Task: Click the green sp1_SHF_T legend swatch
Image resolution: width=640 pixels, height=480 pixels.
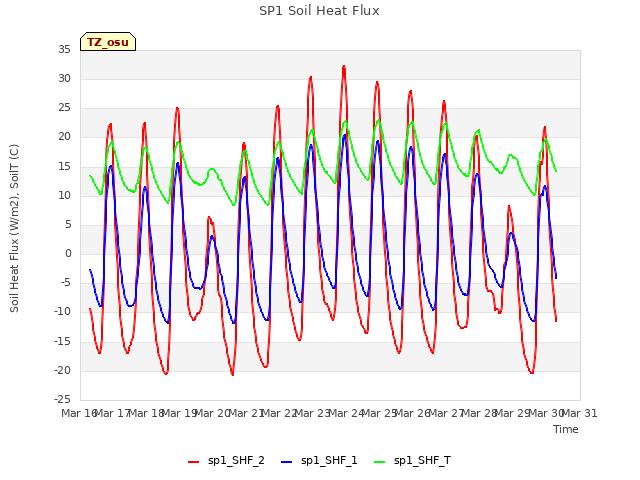Action: point(380,462)
